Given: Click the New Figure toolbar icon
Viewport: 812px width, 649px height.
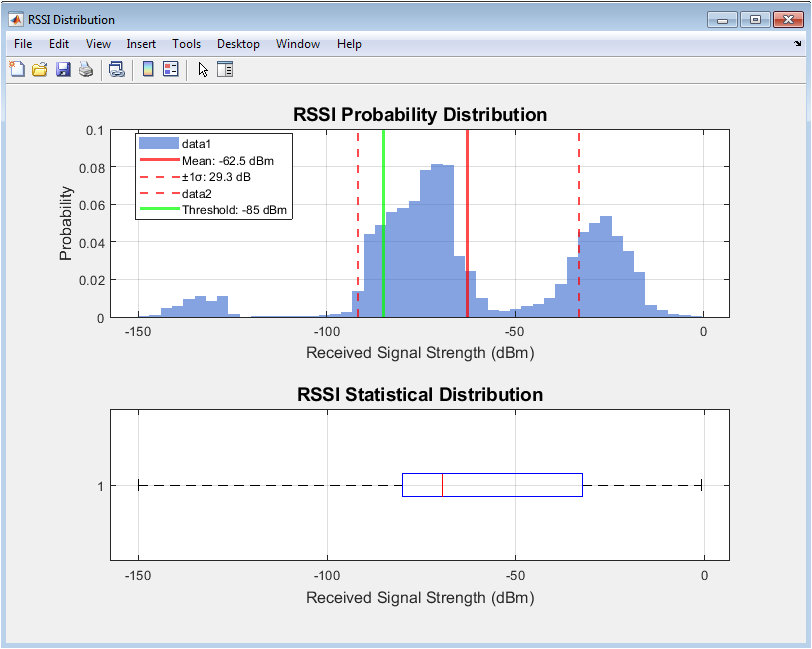Looking at the screenshot, I should coord(17,69).
